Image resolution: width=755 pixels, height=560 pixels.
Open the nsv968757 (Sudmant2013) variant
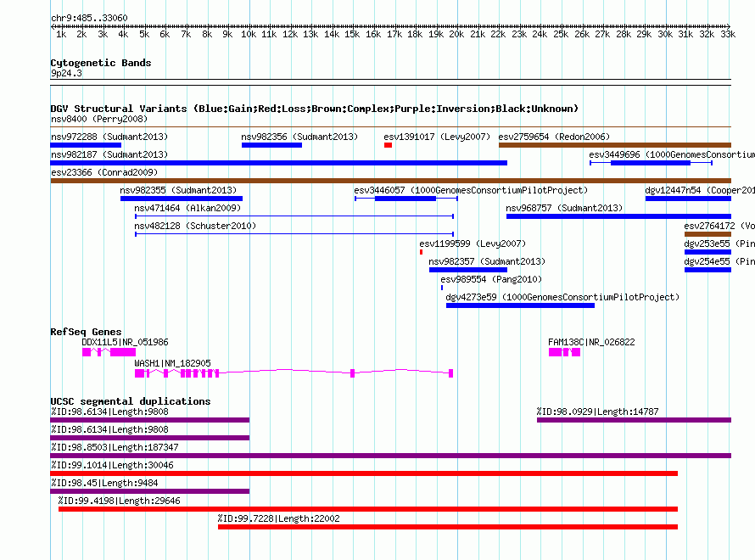pyautogui.click(x=564, y=208)
